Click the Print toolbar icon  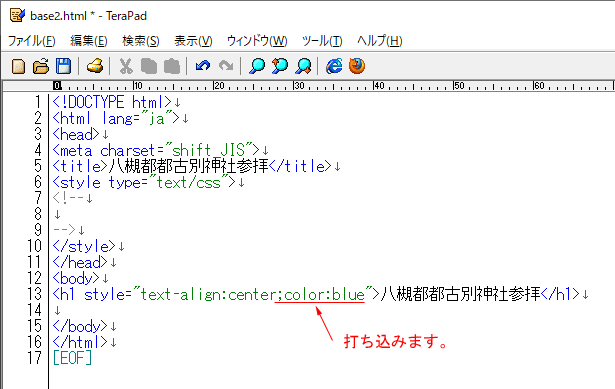[x=95, y=66]
